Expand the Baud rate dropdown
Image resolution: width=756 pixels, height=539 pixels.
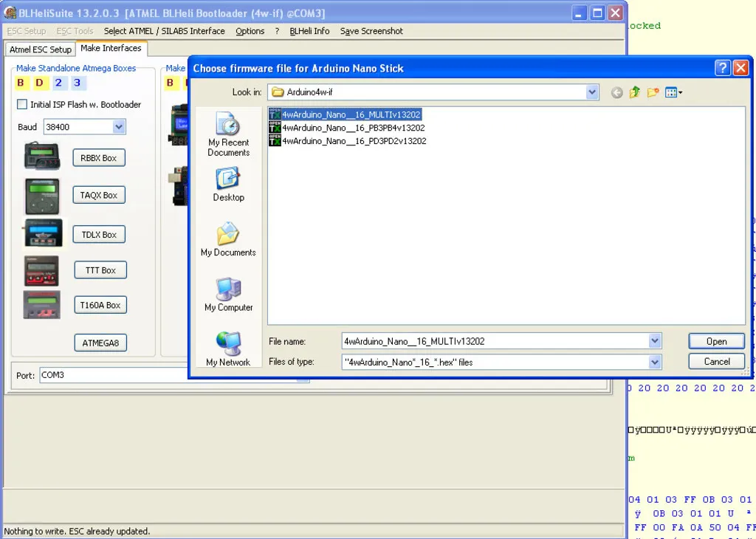(x=119, y=127)
